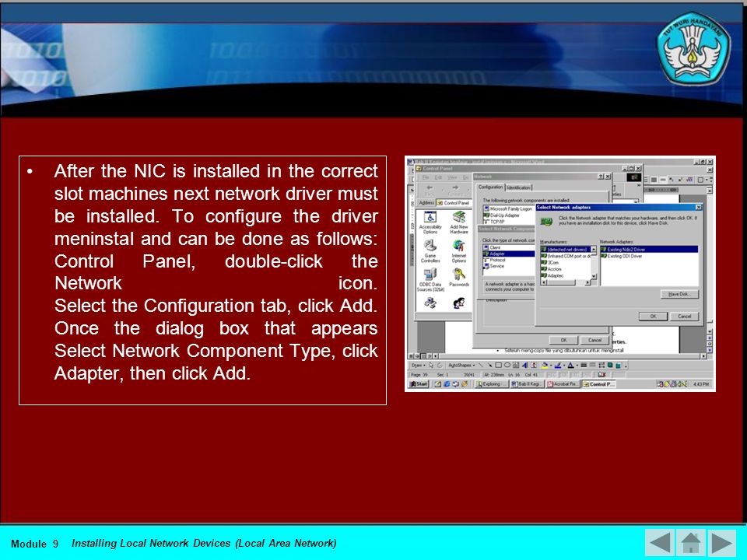Screen dimensions: 747x560
Task: Click the home navigation button
Action: pyautogui.click(x=690, y=542)
